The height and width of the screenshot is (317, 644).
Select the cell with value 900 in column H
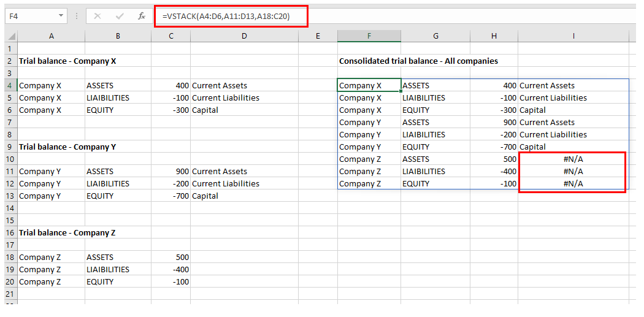tap(494, 122)
